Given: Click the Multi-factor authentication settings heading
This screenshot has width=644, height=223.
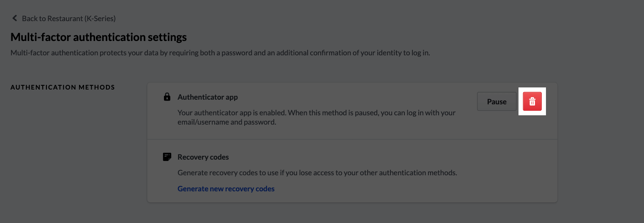Looking at the screenshot, I should pos(98,37).
